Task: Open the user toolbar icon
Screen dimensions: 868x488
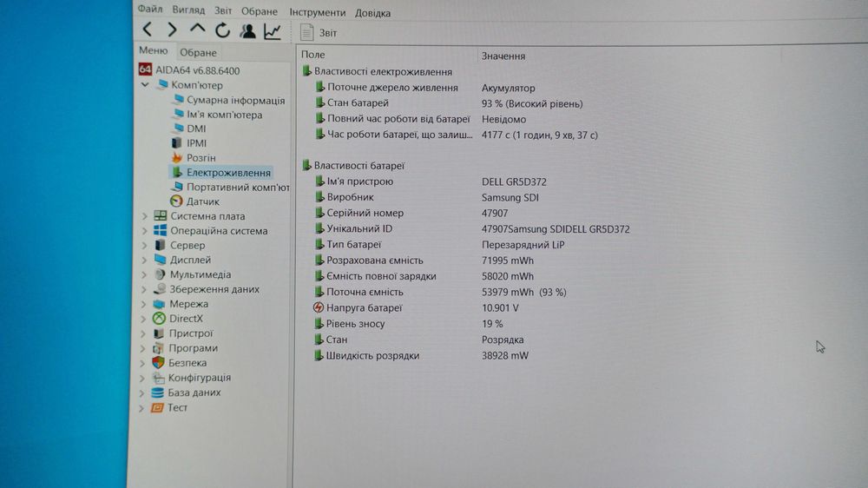Action: pos(247,31)
